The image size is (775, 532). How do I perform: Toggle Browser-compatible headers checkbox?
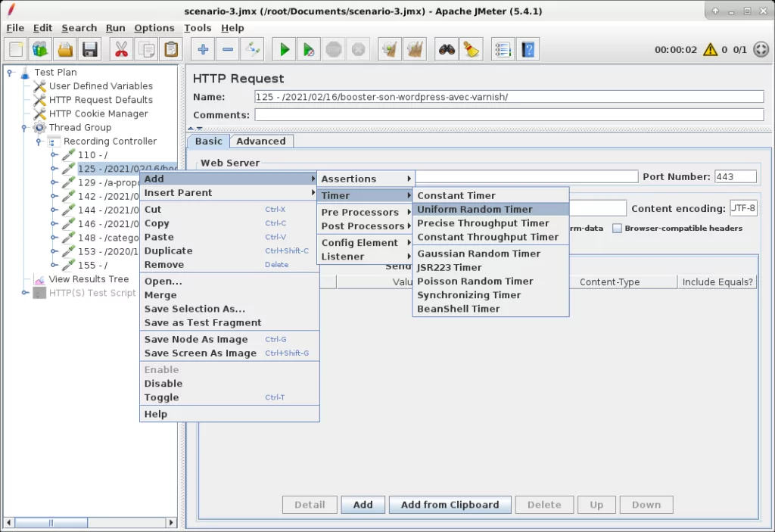[x=617, y=229]
